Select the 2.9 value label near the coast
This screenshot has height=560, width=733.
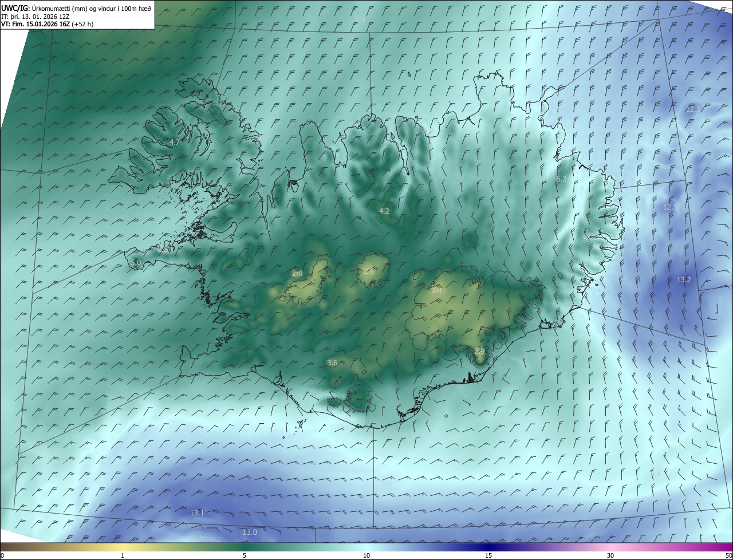[480, 351]
